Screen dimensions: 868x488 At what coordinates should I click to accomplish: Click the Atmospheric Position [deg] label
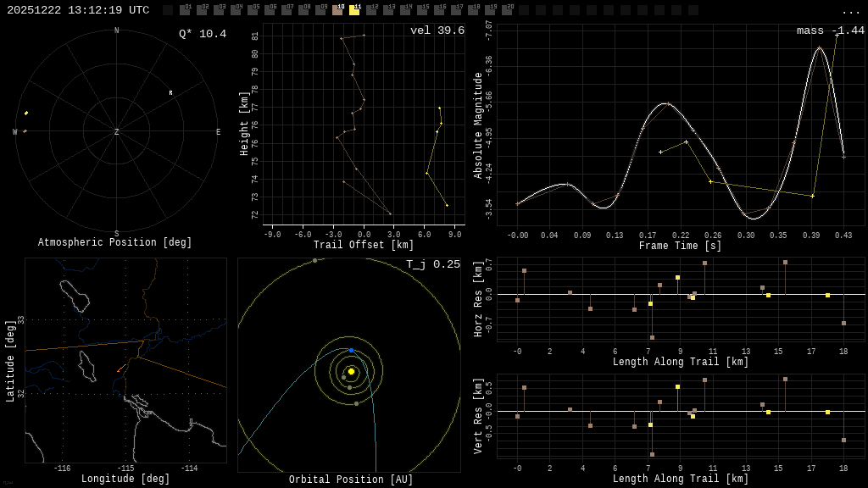(x=114, y=242)
